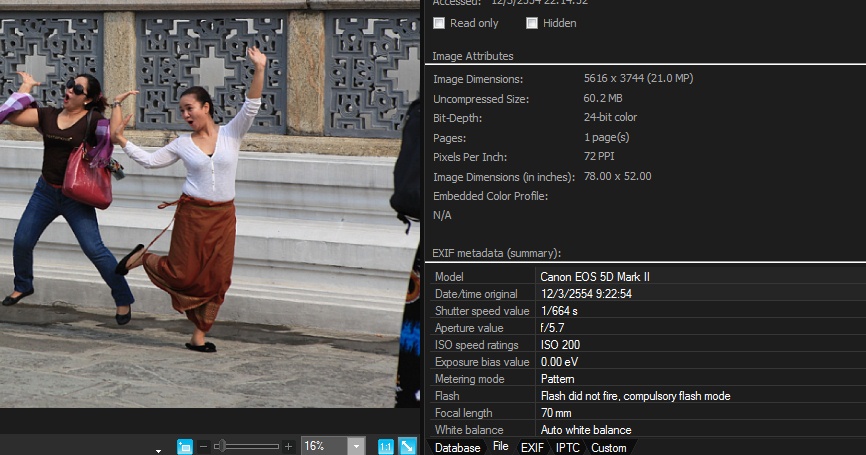The width and height of the screenshot is (866, 455).
Task: Open the 16% zoom level dropdown
Action: (356, 446)
